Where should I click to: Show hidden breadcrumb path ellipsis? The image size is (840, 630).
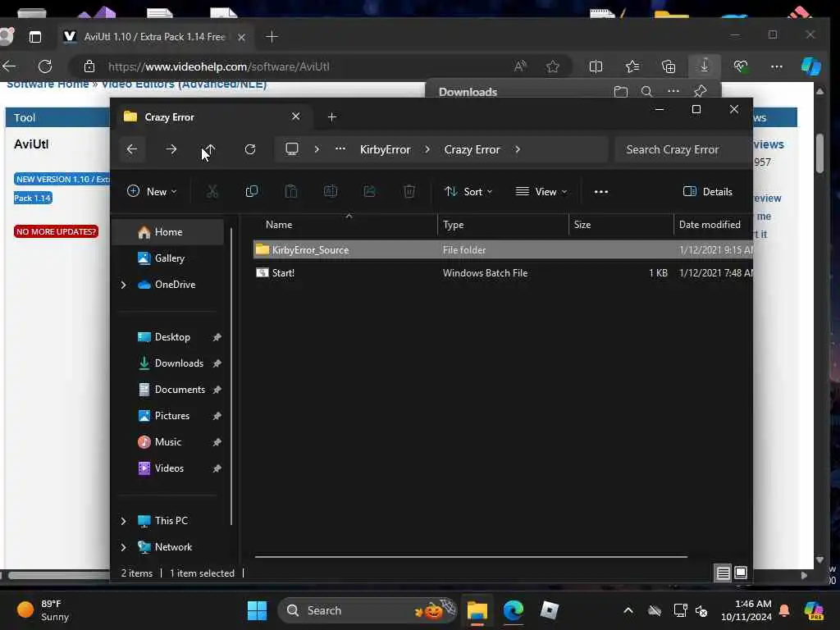[340, 149]
